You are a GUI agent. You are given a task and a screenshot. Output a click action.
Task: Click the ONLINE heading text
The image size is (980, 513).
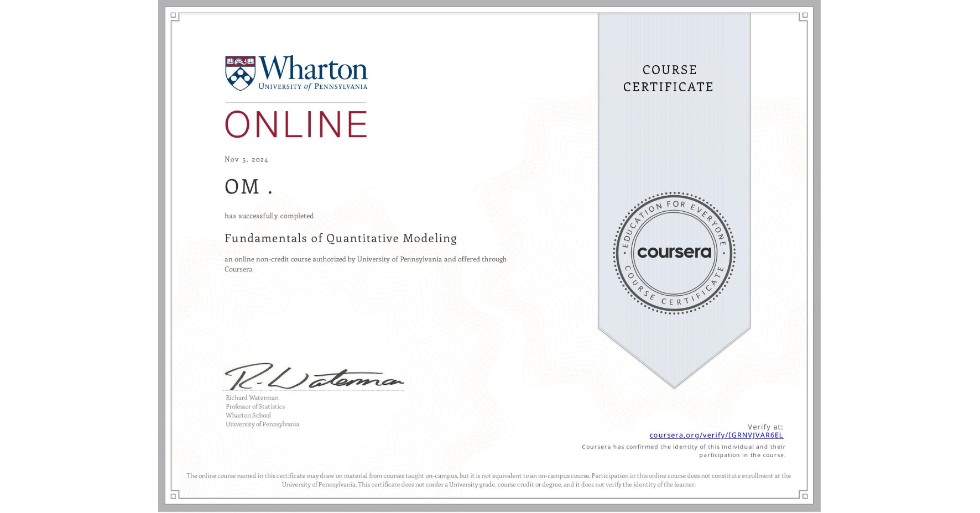click(x=295, y=124)
